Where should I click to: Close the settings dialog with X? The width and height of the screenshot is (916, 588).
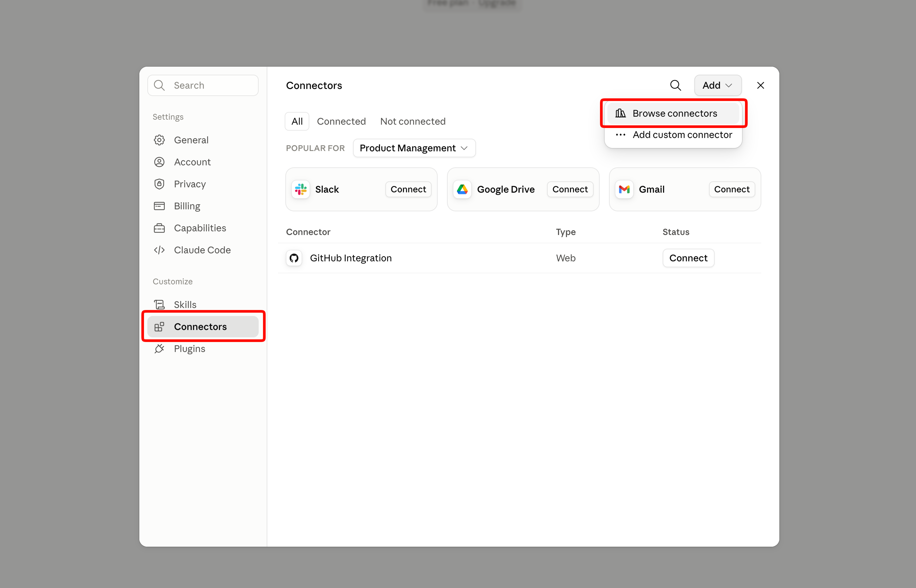pyautogui.click(x=760, y=85)
